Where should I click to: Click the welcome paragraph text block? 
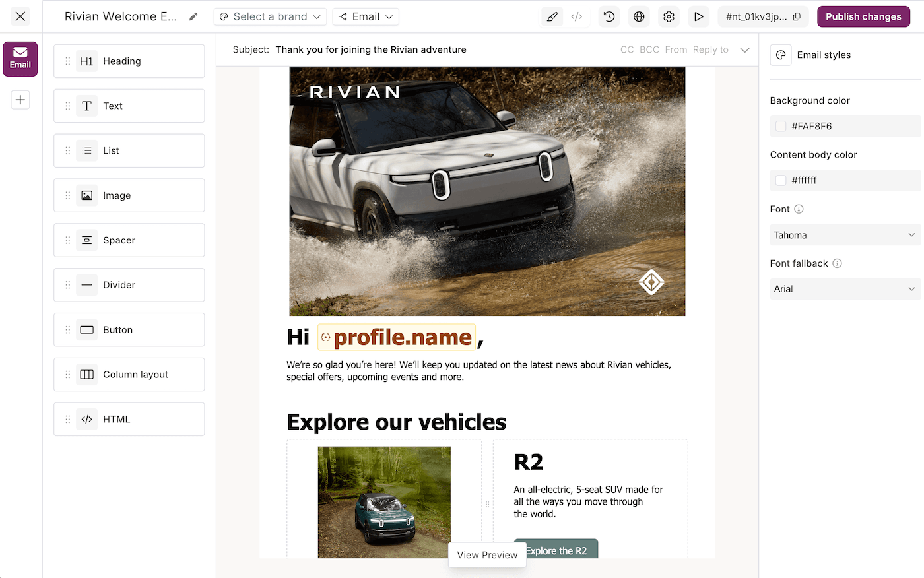tap(478, 371)
